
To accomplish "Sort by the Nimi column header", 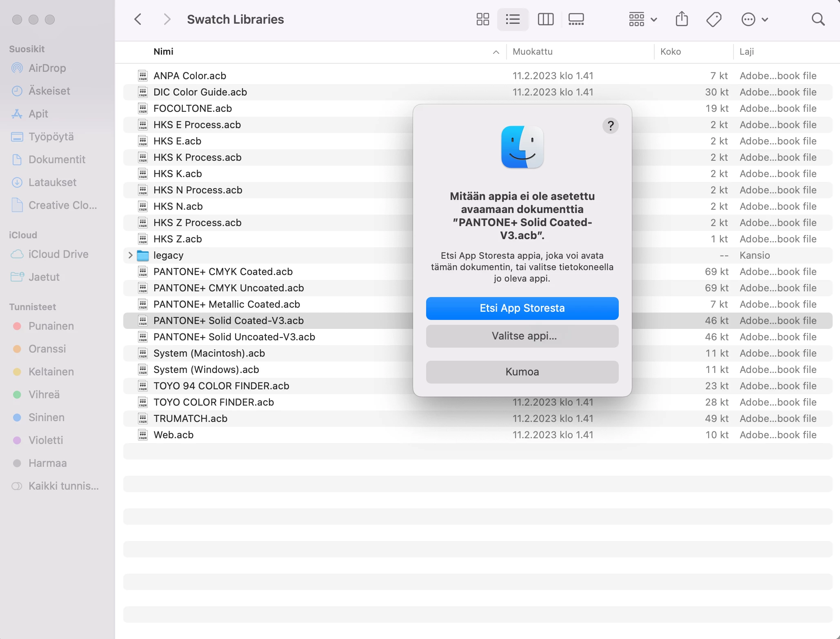I will click(x=163, y=51).
